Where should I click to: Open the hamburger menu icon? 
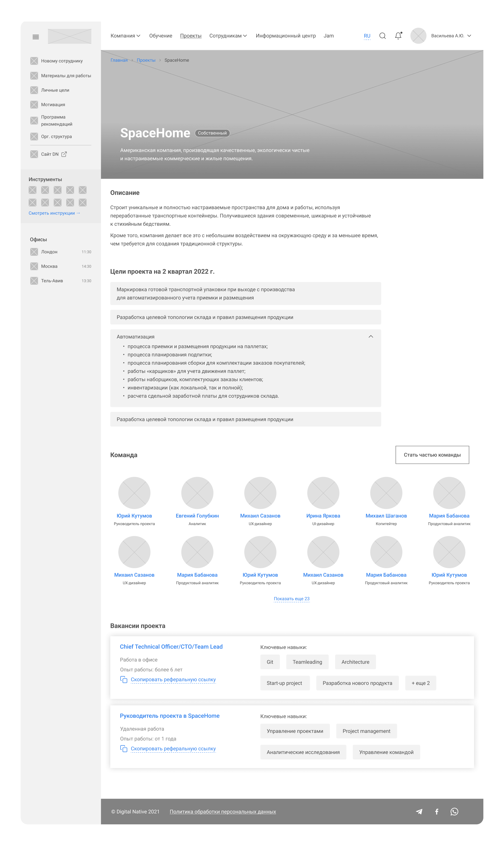pyautogui.click(x=36, y=37)
